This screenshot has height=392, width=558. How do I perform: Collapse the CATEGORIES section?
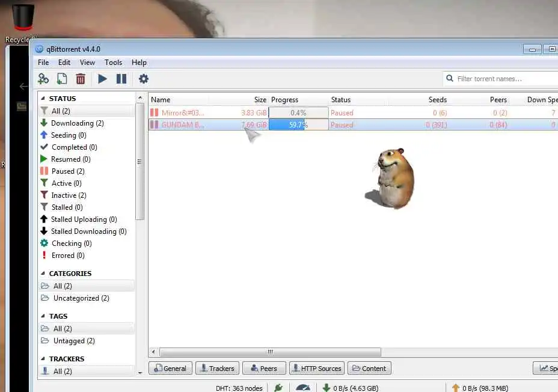pyautogui.click(x=43, y=274)
